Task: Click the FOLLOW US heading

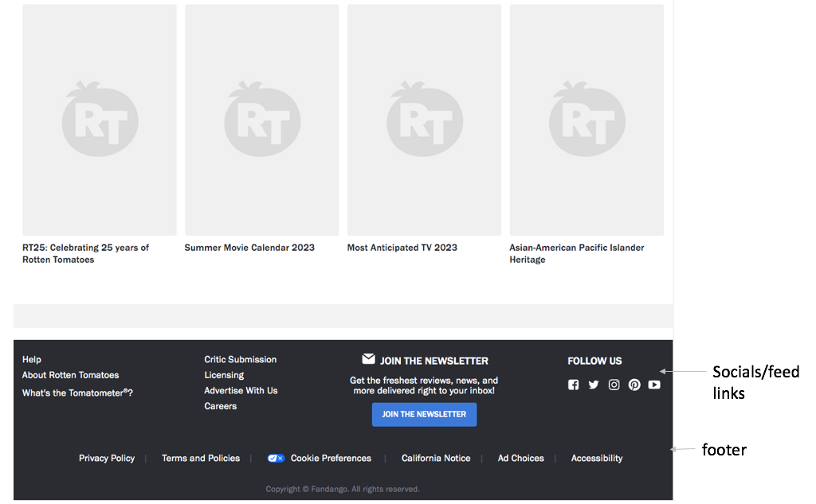Action: click(594, 361)
